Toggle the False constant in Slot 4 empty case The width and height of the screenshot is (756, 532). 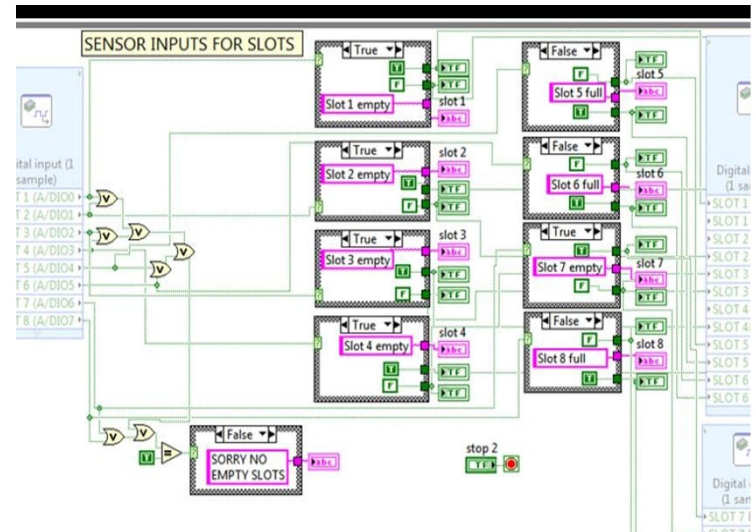(x=391, y=385)
